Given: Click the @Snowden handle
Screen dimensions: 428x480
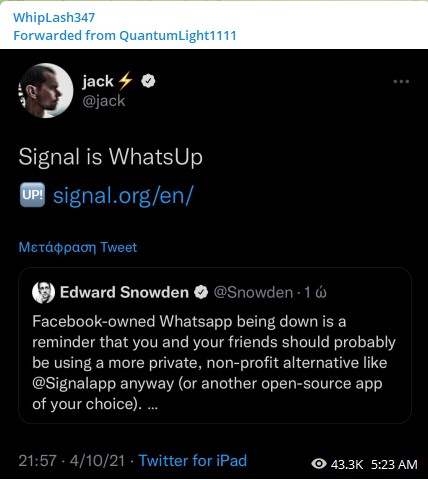Looking at the screenshot, I should [253, 292].
